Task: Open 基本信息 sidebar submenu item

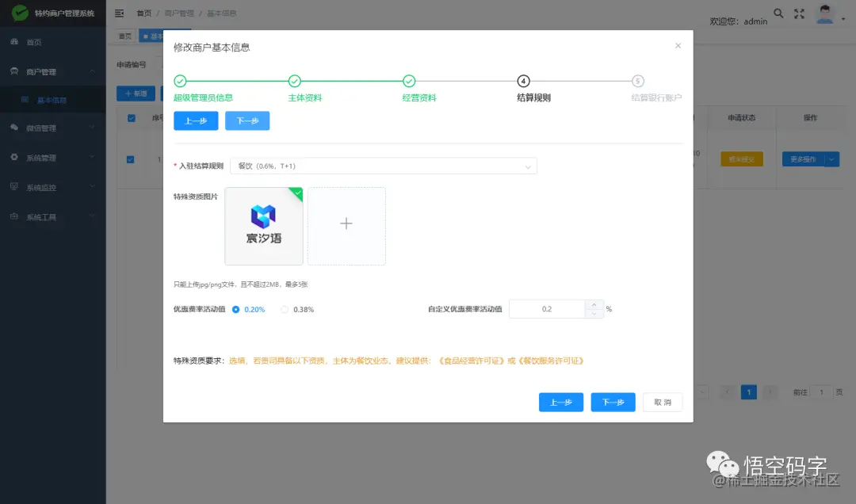Action: (53, 100)
